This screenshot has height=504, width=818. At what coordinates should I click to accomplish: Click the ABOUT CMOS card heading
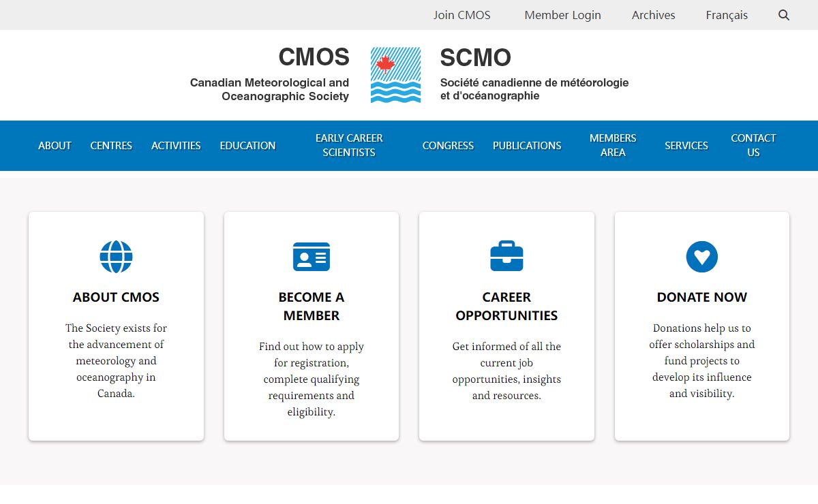pyautogui.click(x=116, y=297)
